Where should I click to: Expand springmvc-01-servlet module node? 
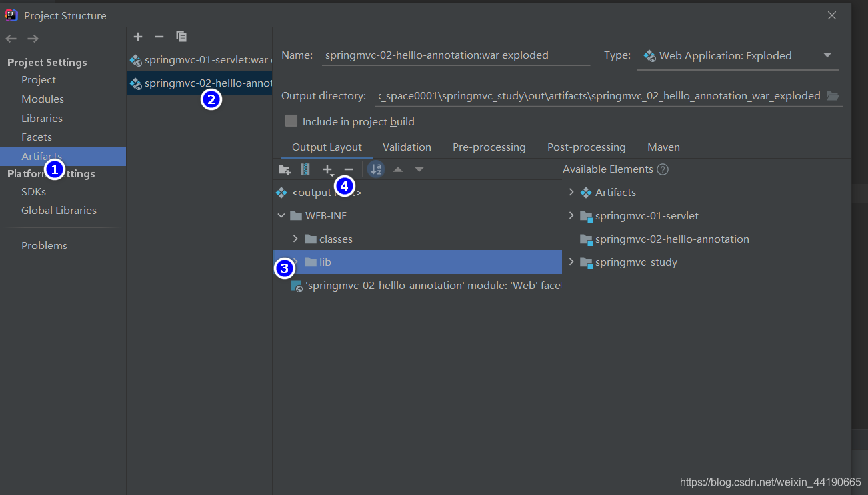[571, 215]
